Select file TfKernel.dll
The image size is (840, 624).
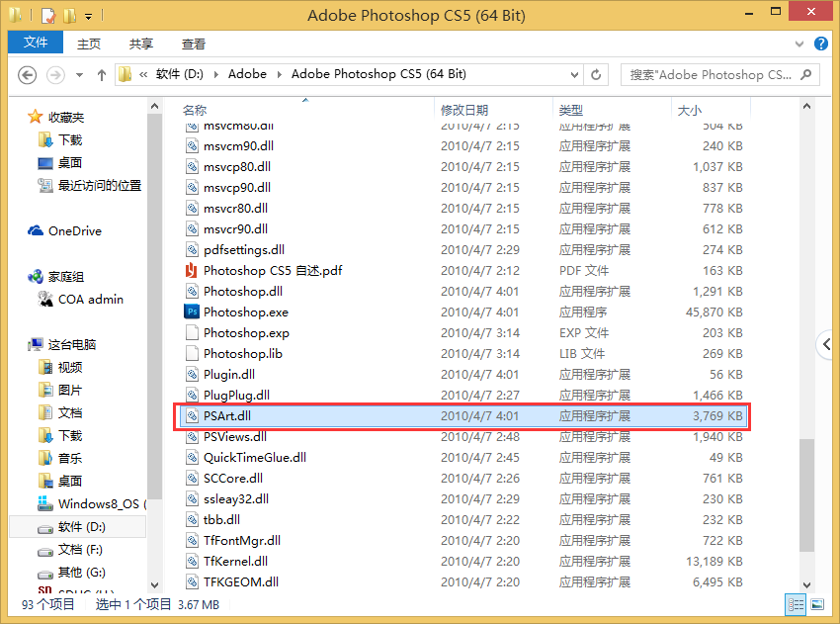[235, 562]
